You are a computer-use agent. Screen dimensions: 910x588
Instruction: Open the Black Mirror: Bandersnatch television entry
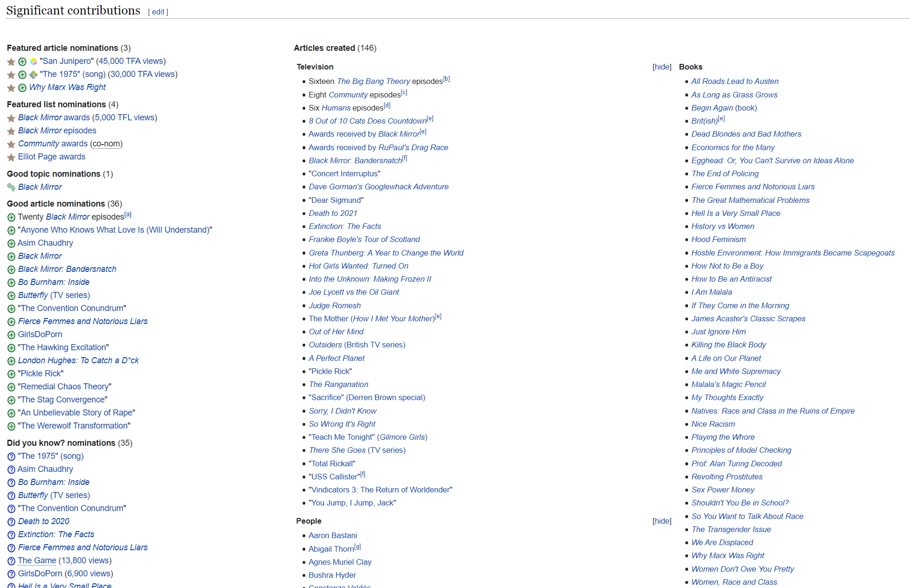pos(355,160)
